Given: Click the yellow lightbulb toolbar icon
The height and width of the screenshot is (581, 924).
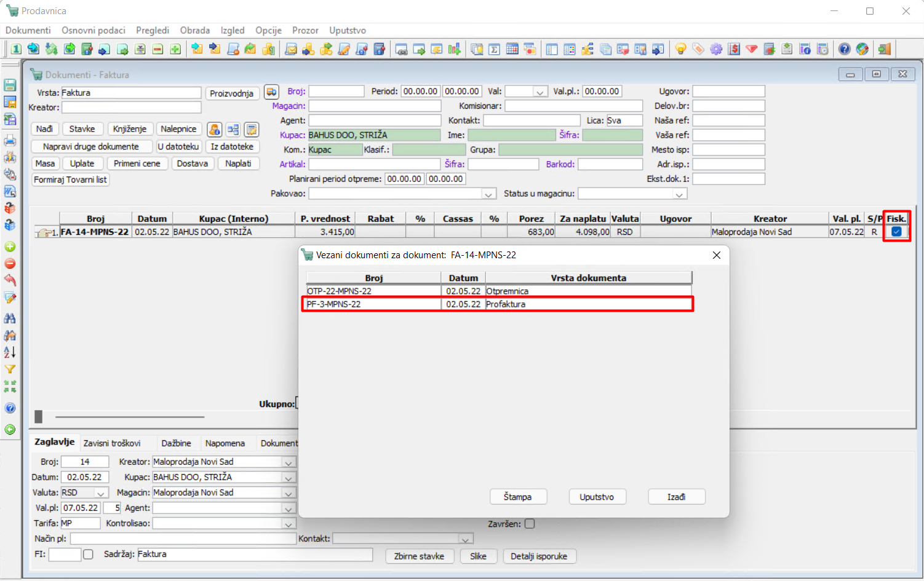Looking at the screenshot, I should [680, 49].
